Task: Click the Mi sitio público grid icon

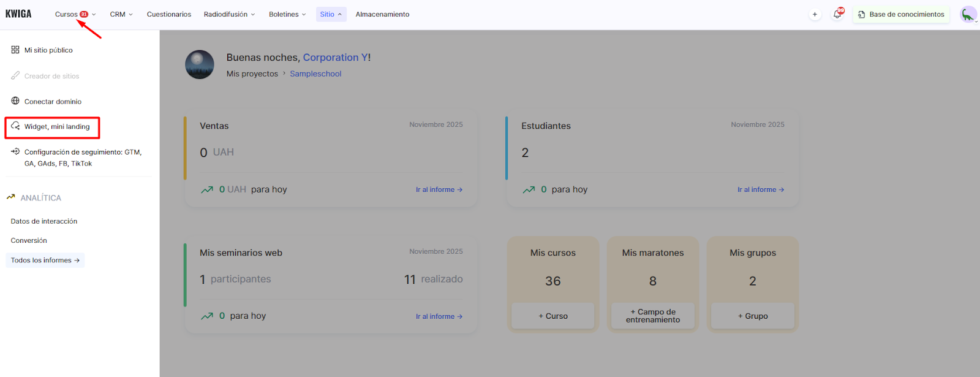Action: point(15,50)
